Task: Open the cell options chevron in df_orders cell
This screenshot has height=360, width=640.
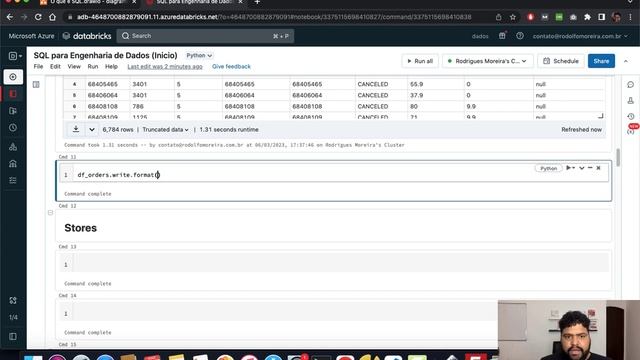Action: [x=582, y=168]
